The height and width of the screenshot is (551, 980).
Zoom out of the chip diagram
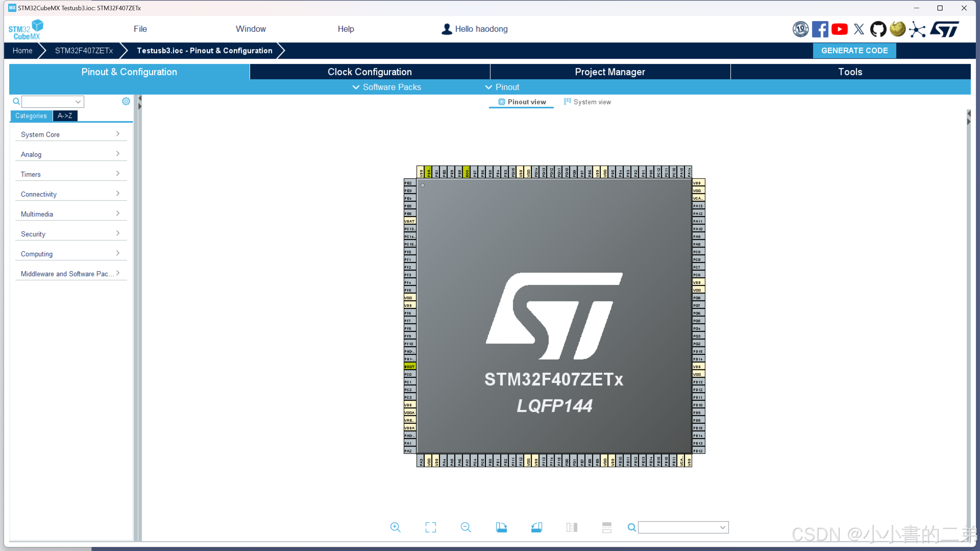click(x=466, y=528)
